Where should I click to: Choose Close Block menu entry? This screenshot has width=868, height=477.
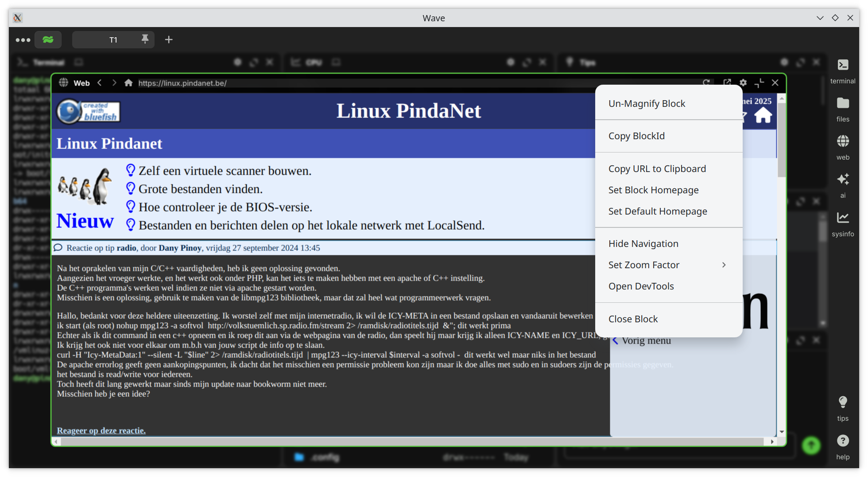coord(669,319)
